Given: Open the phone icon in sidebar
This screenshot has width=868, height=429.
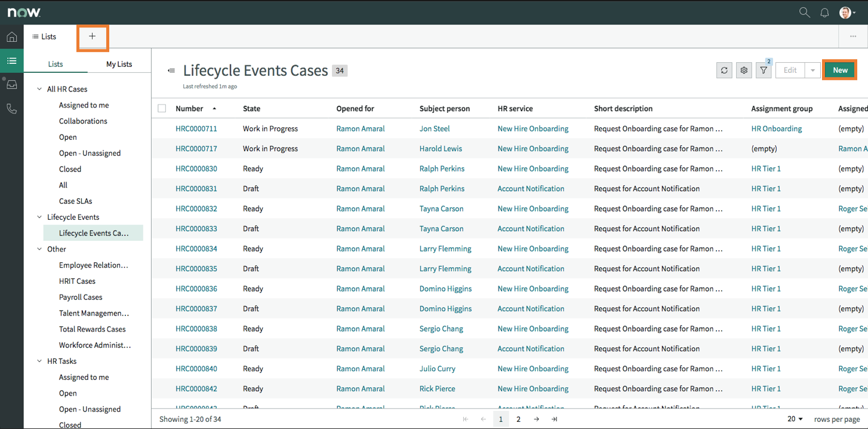Looking at the screenshot, I should pyautogui.click(x=11, y=109).
